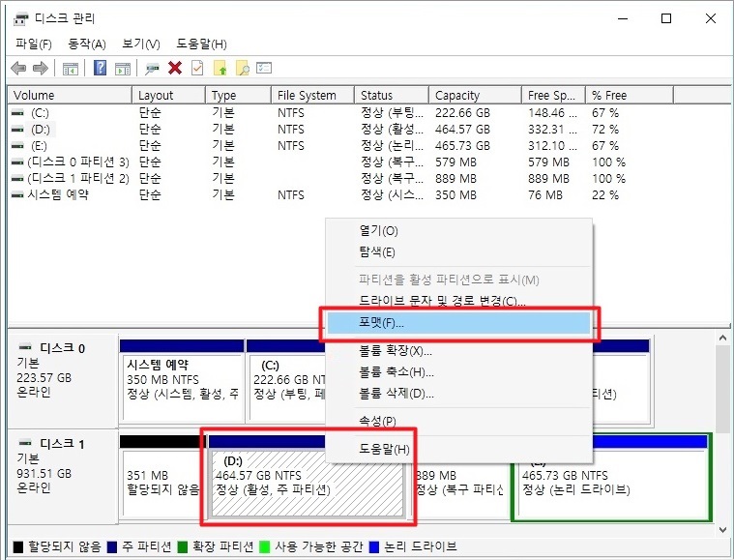The image size is (734, 560).
Task: Open the 동작(A) menu
Action: click(x=87, y=44)
